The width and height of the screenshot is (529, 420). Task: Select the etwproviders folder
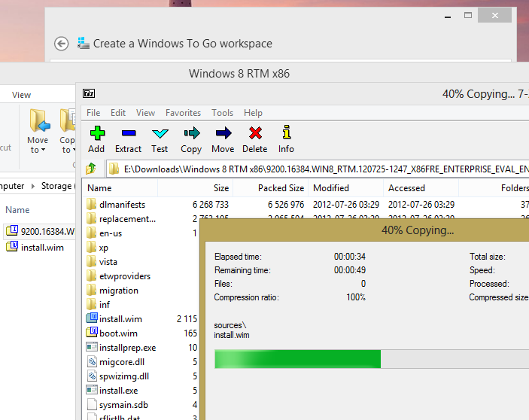tap(125, 276)
